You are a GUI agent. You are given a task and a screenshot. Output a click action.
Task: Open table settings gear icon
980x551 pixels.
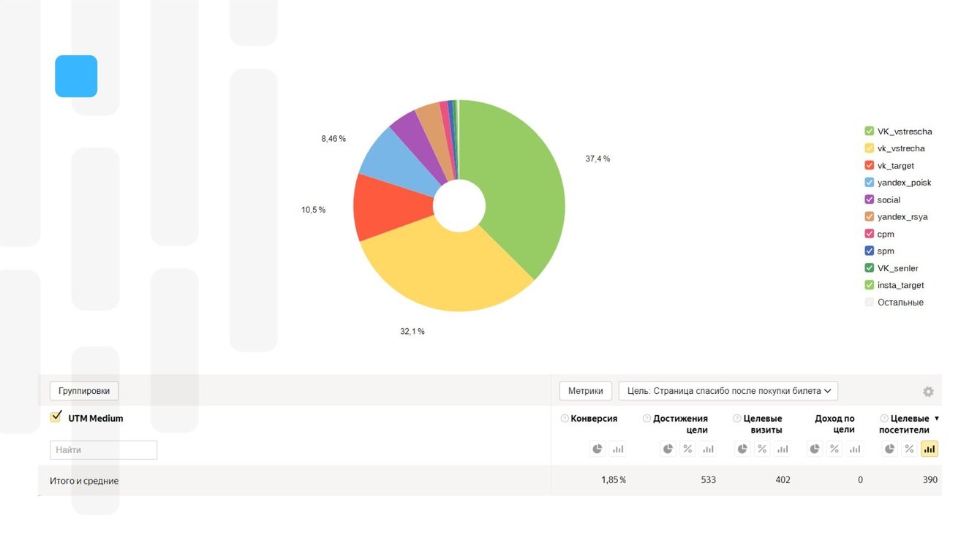pyautogui.click(x=928, y=392)
